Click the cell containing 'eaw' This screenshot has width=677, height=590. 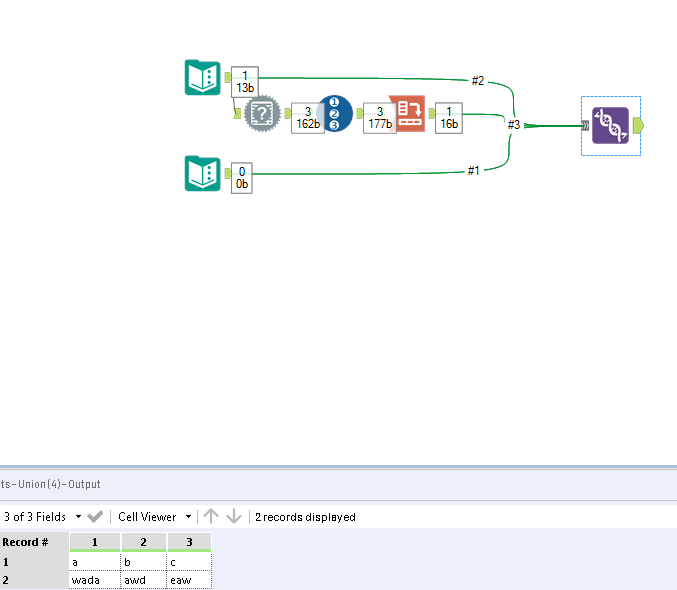click(189, 580)
